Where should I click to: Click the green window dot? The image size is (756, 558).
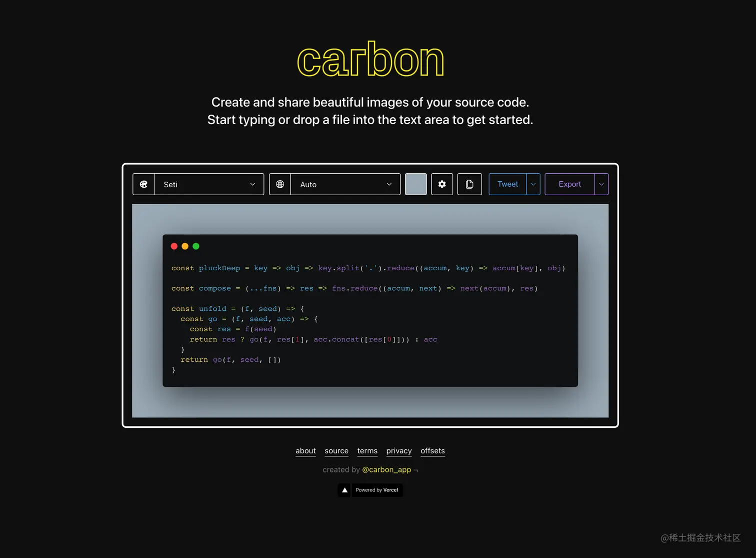[x=196, y=246]
